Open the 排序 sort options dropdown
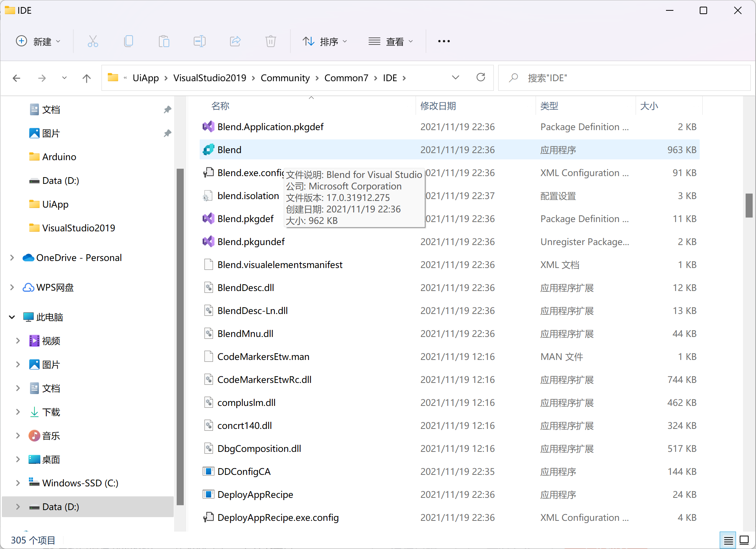756x549 pixels. click(x=325, y=41)
